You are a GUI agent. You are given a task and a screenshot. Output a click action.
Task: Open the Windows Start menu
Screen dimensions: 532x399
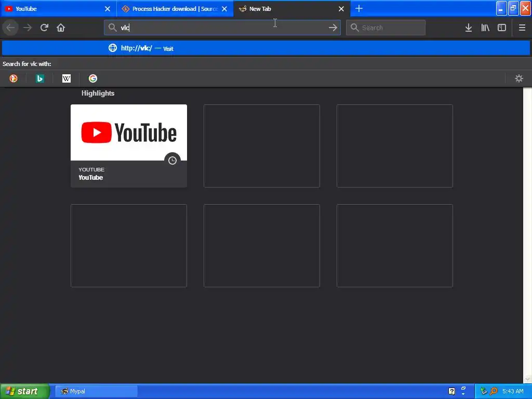coord(25,391)
